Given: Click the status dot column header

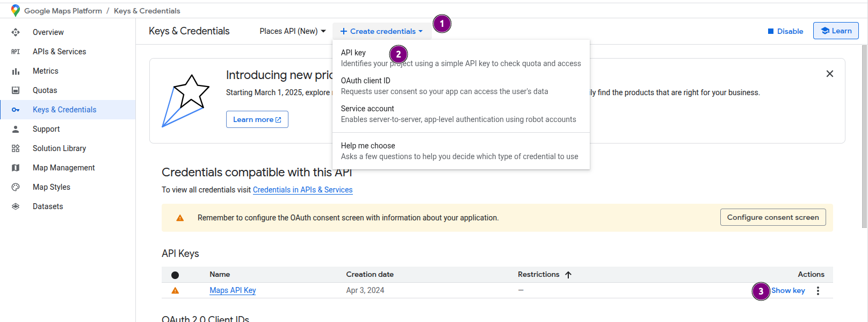Looking at the screenshot, I should (x=175, y=275).
